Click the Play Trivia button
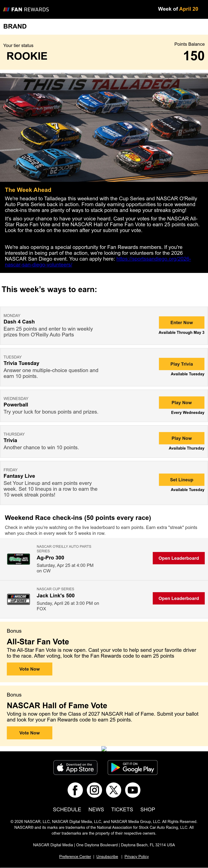Image resolution: width=208 pixels, height=868 pixels. [x=182, y=364]
